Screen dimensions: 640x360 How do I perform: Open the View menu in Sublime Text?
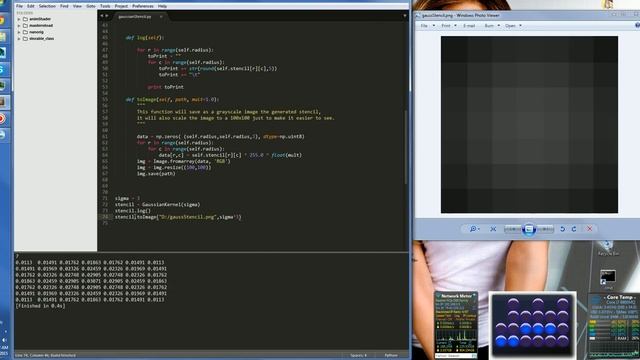(x=77, y=6)
